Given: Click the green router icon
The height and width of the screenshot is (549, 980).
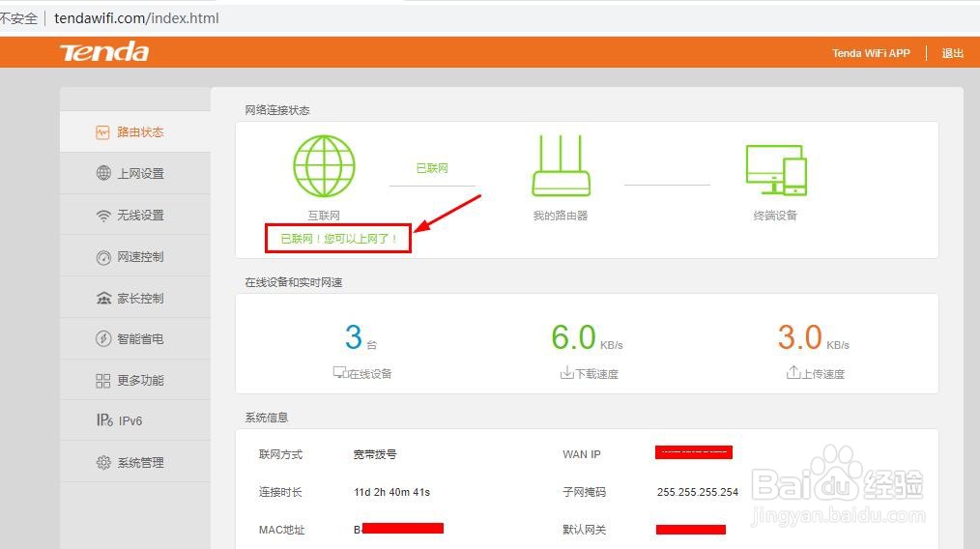Looking at the screenshot, I should click(561, 165).
